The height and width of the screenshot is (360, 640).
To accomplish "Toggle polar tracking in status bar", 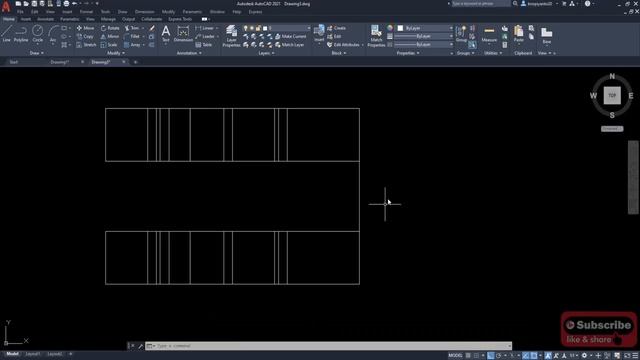I will [499, 356].
